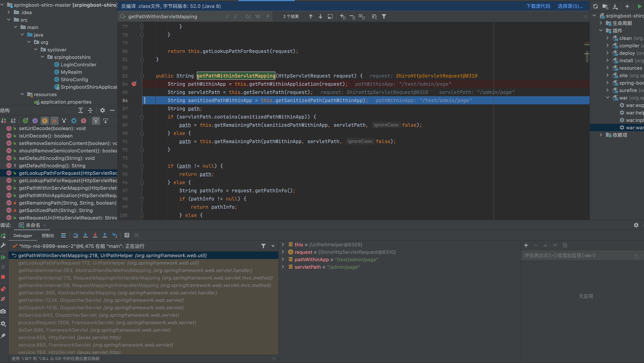
Task: Click the Maven Reload All Projects icon
Action: [595, 6]
